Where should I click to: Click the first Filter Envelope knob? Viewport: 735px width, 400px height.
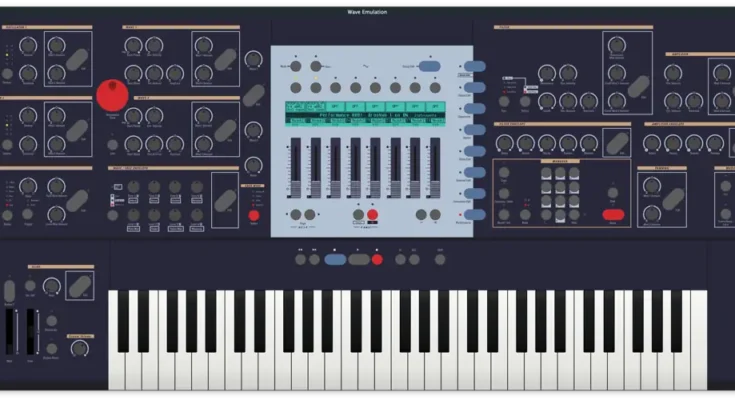click(x=504, y=143)
